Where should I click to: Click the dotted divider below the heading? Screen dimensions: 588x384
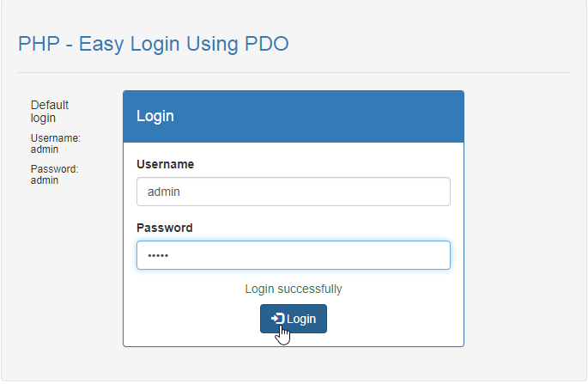tap(294, 72)
